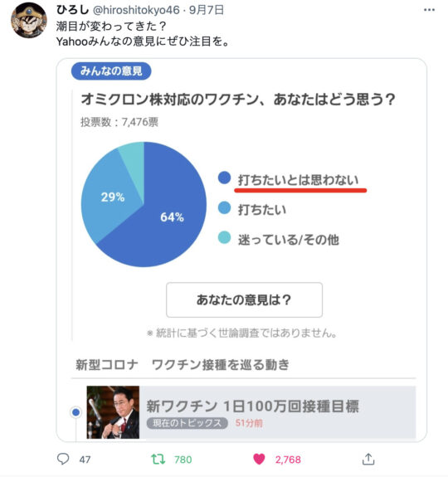Click the 現在のトピックス gray tag
Viewport: 448px width, 477px height.
[x=187, y=423]
